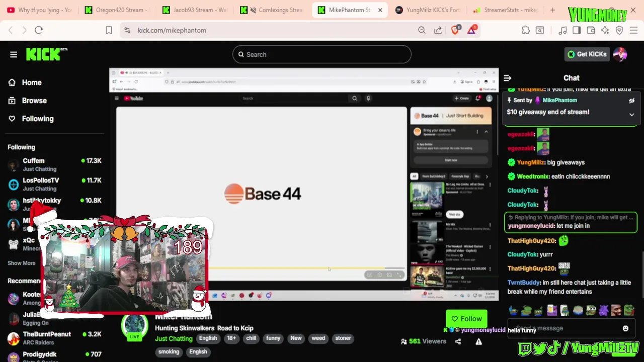Click YouTube search magnifier in stream
This screenshot has height=362, width=644.
tap(355, 99)
